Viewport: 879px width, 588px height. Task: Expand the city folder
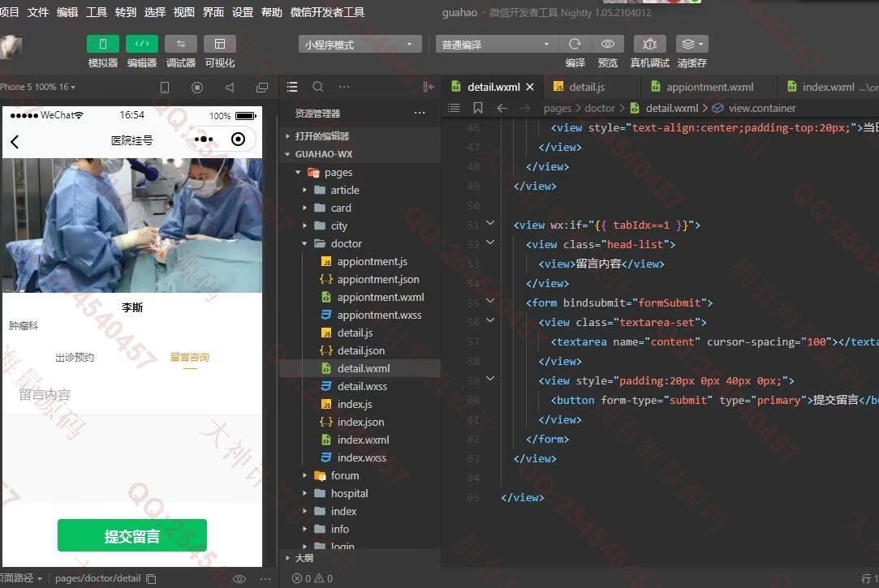359,225
